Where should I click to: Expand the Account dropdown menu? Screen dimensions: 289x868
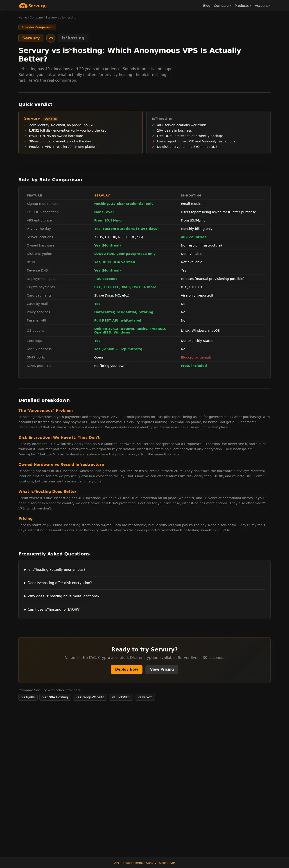(262, 6)
